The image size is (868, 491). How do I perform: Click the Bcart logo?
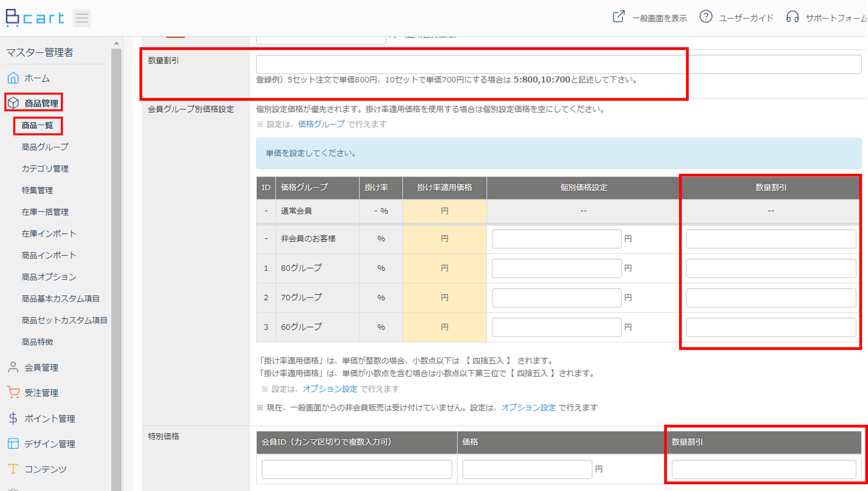[x=35, y=17]
